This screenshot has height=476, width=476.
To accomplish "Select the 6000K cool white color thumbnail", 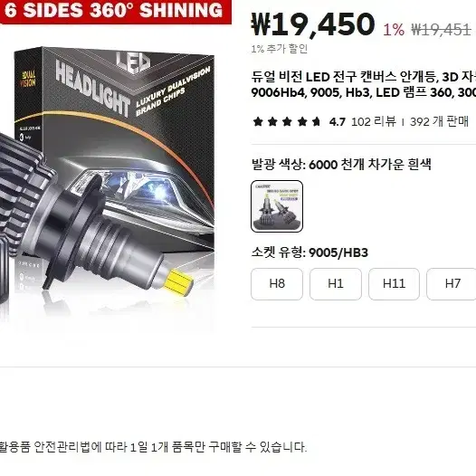I will point(277,206).
